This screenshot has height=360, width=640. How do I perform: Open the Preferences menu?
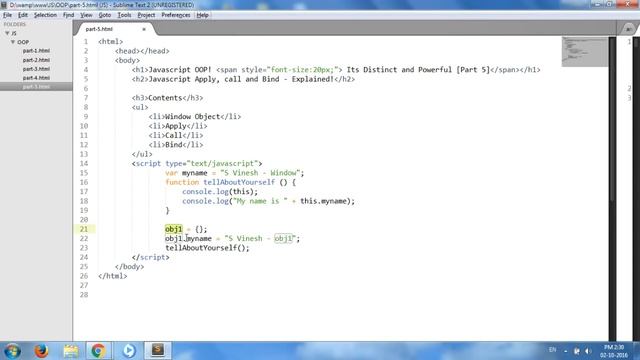click(x=176, y=15)
